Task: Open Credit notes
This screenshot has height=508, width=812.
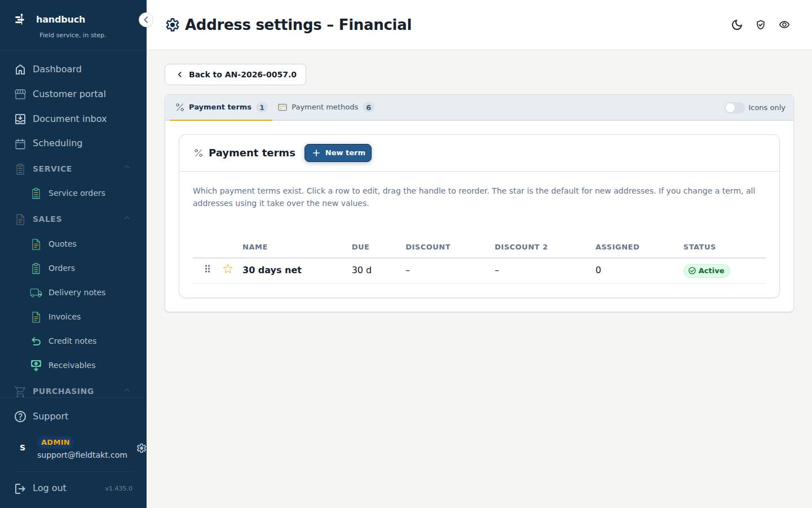Action: coord(72,341)
